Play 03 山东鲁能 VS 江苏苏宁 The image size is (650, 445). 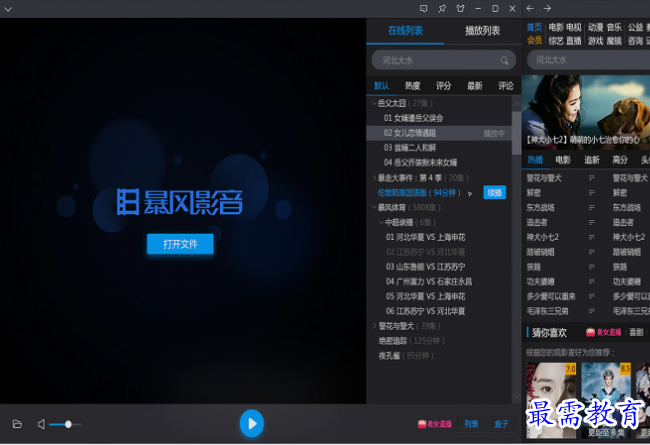(x=426, y=267)
